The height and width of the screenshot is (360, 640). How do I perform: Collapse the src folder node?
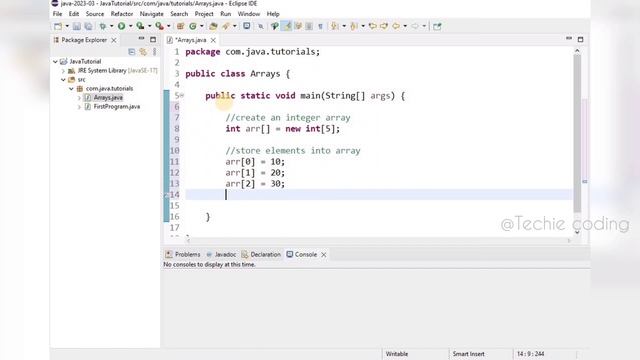63,80
